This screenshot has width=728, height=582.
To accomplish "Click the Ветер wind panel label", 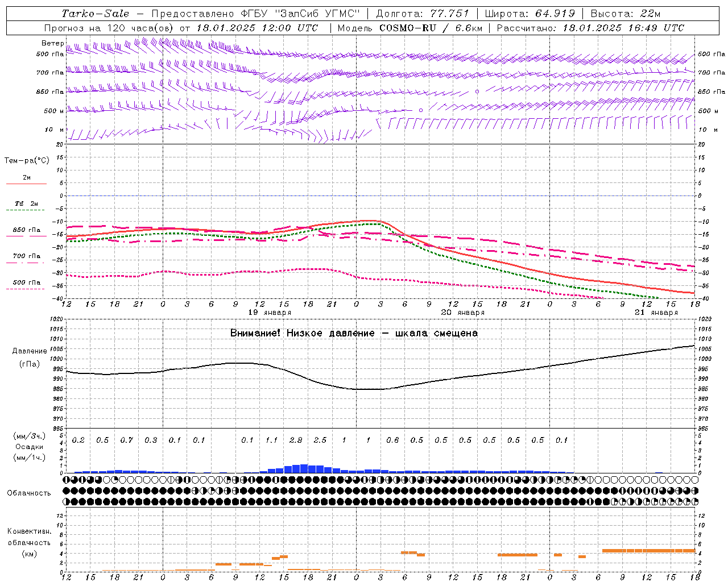I will pyautogui.click(x=52, y=43).
